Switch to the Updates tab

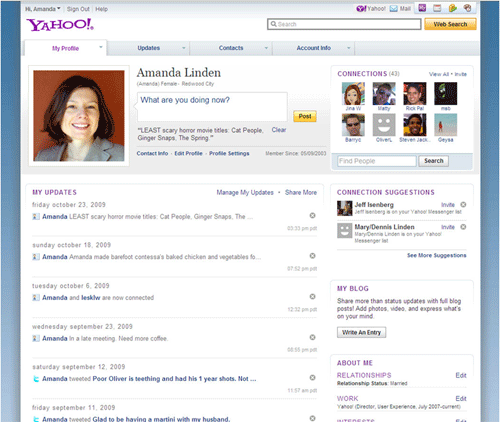pyautogui.click(x=149, y=48)
